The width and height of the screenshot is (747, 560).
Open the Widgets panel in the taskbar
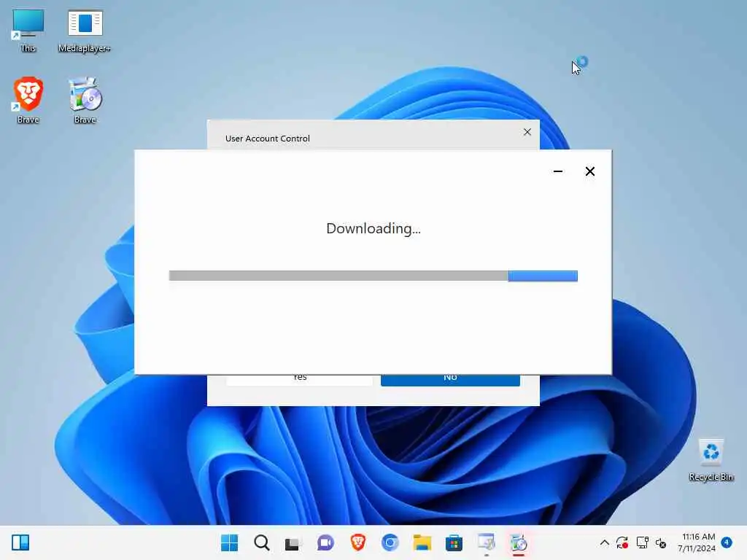pyautogui.click(x=20, y=542)
